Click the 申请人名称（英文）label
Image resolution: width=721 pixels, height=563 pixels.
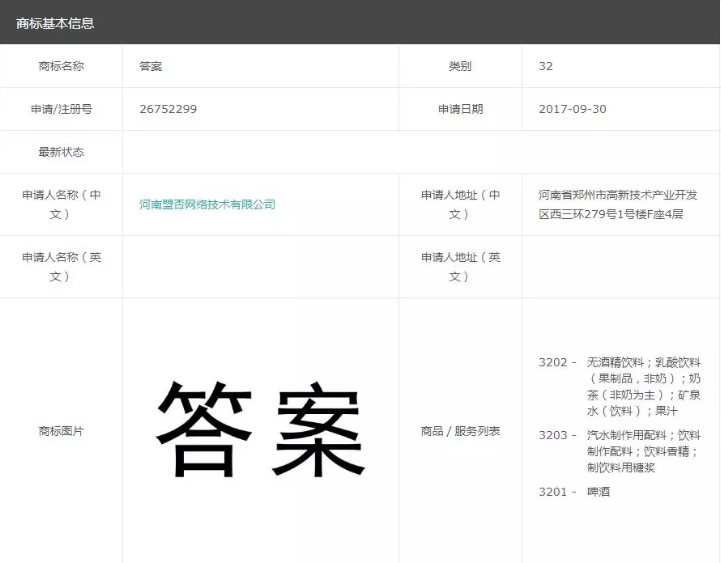(61, 266)
